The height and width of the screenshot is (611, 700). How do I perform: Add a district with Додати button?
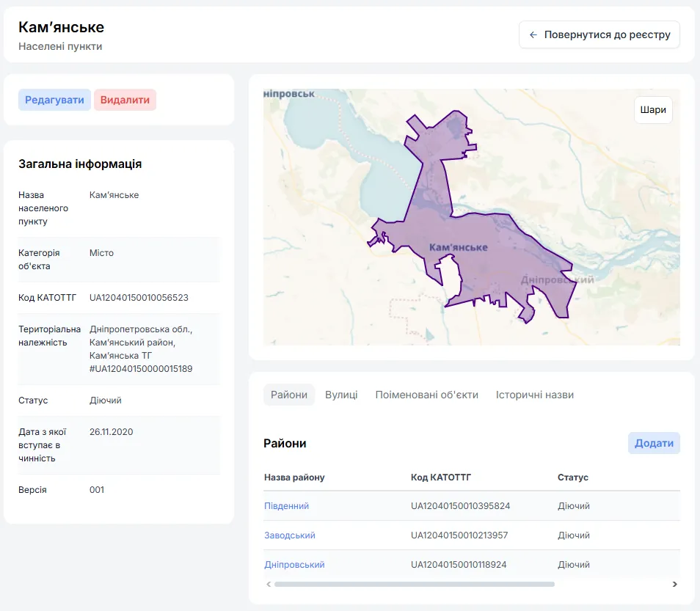(654, 443)
